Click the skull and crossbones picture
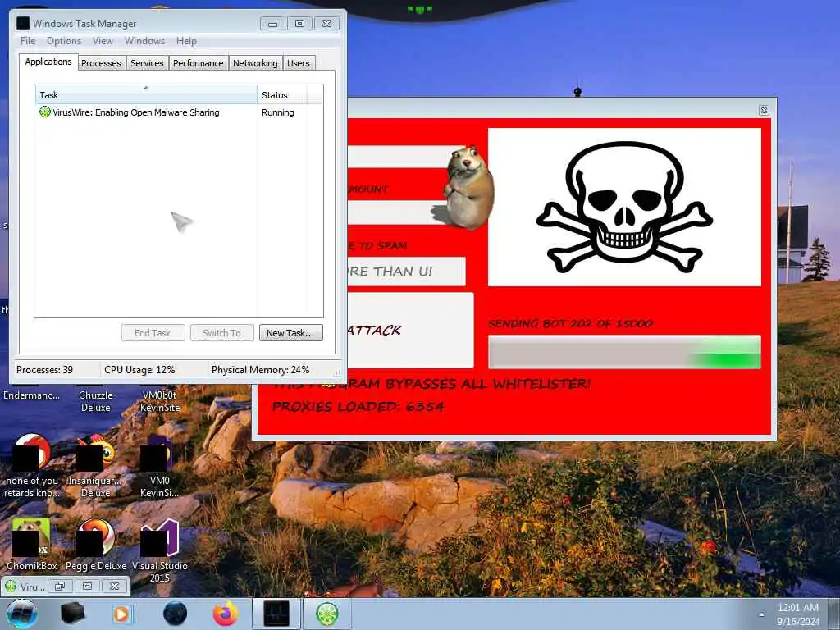The image size is (840, 630). pos(624,207)
